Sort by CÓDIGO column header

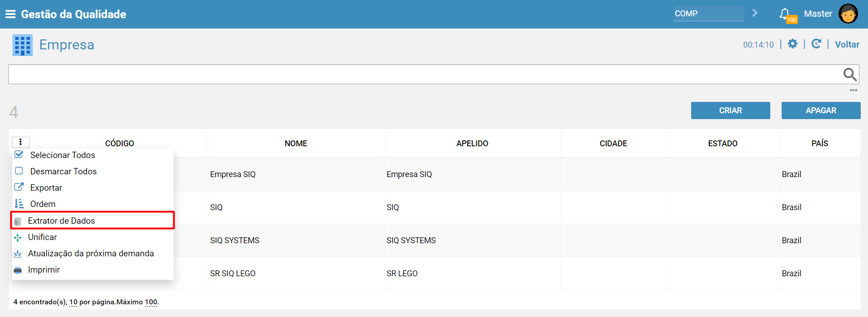tap(119, 144)
